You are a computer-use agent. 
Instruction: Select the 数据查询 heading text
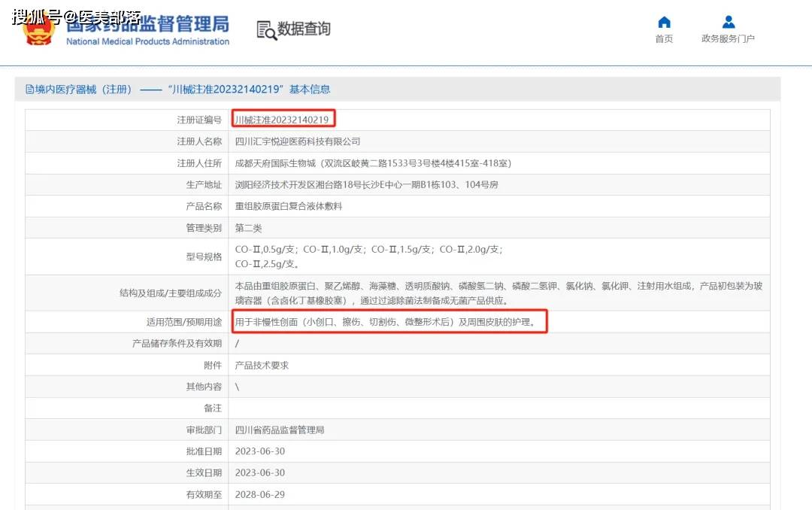304,29
